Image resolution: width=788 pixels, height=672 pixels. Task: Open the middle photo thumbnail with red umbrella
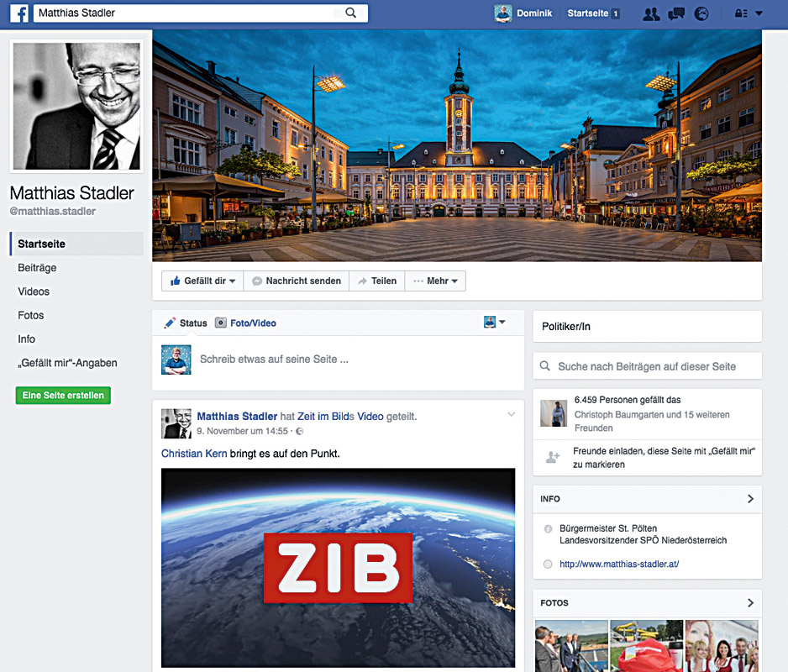click(646, 646)
